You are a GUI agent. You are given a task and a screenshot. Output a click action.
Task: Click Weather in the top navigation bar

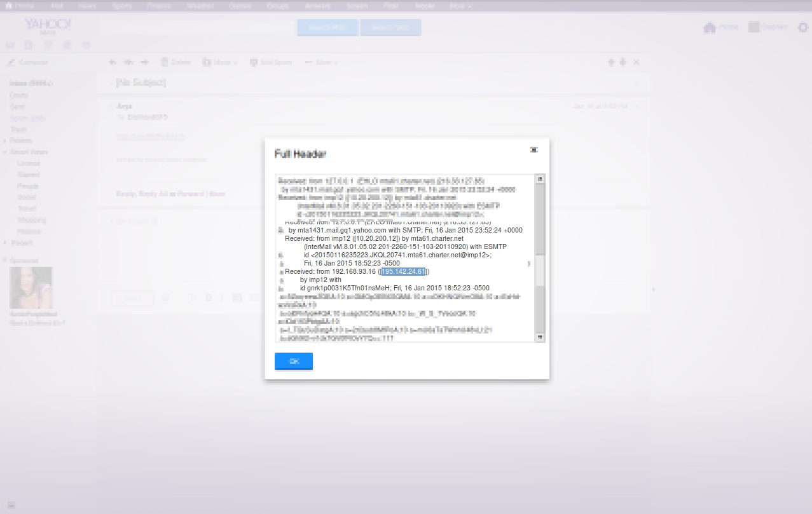(x=200, y=6)
